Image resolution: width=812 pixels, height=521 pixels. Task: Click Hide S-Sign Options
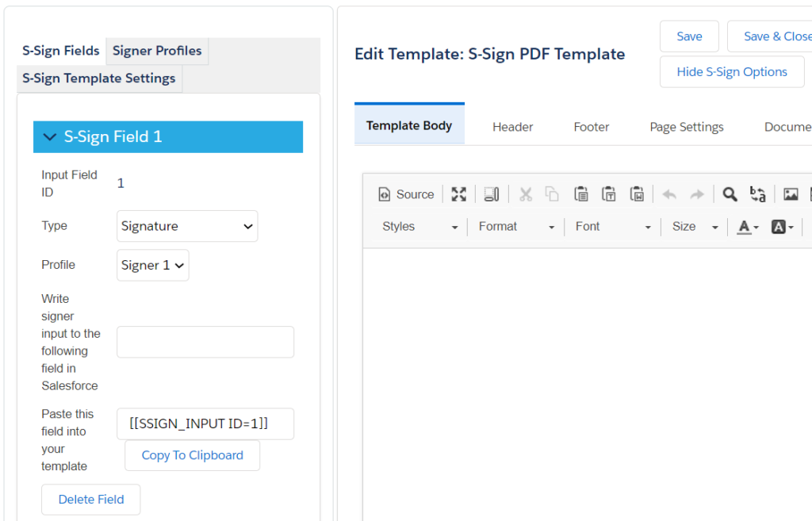click(731, 71)
